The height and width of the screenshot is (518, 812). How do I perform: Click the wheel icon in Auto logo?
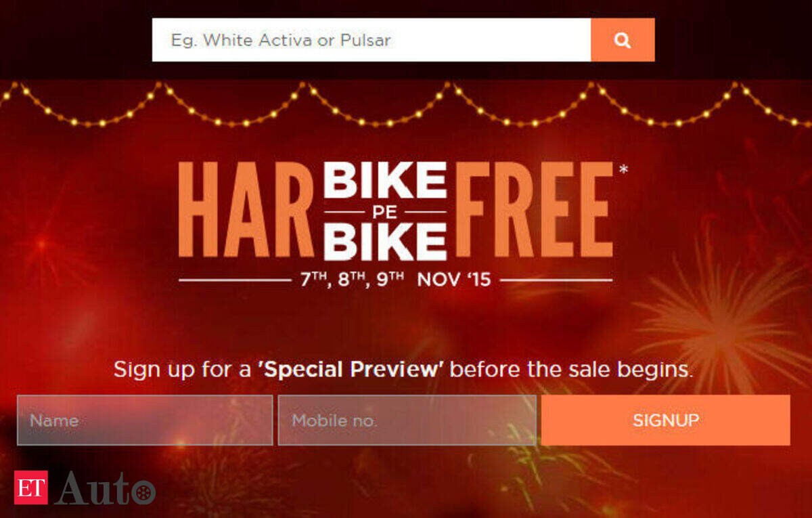pos(145,492)
